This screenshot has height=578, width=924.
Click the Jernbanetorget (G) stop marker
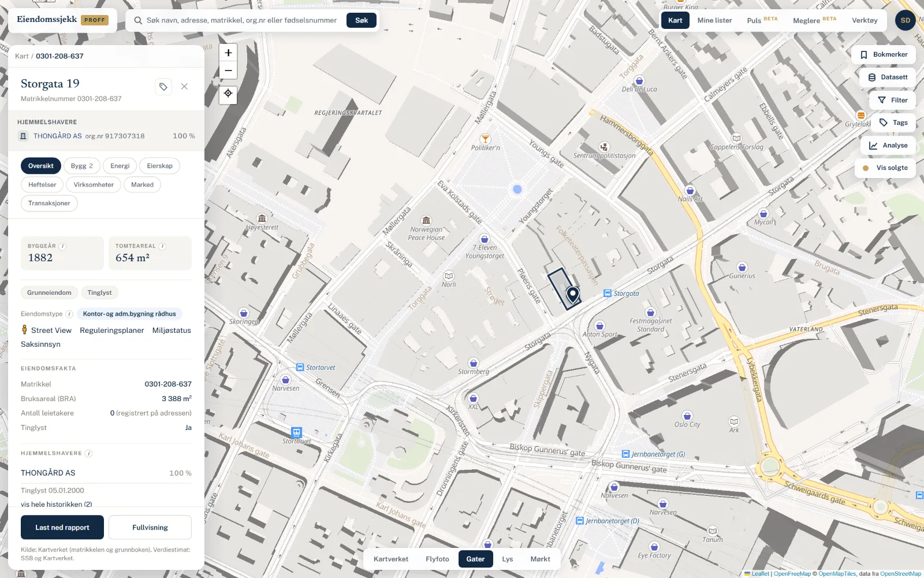coord(625,454)
